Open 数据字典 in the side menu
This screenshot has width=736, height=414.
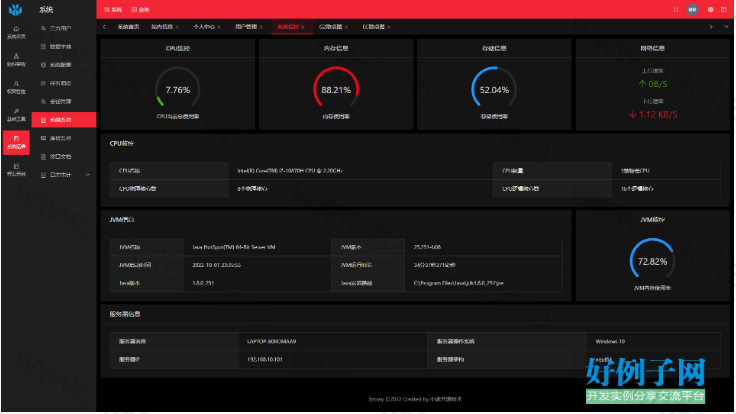[x=64, y=46]
